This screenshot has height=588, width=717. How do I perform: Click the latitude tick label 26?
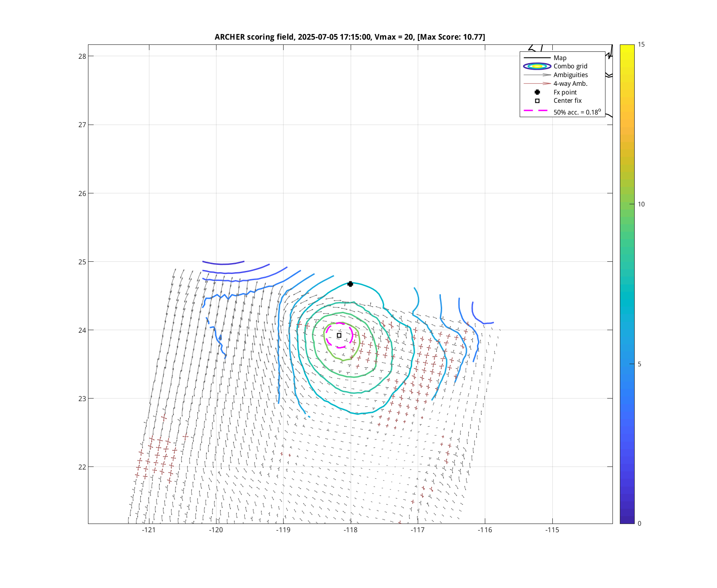click(82, 193)
